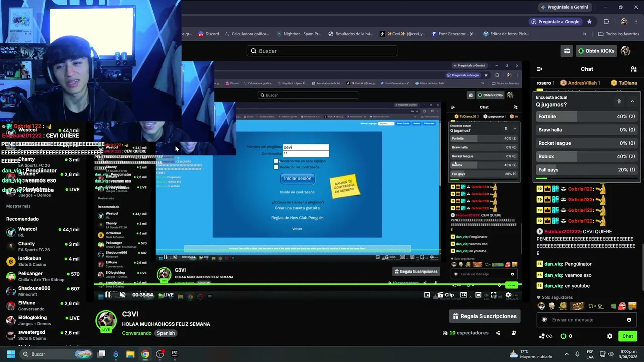Insert the skull emote in chat
The height and width of the screenshot is (362, 644).
pos(552,306)
